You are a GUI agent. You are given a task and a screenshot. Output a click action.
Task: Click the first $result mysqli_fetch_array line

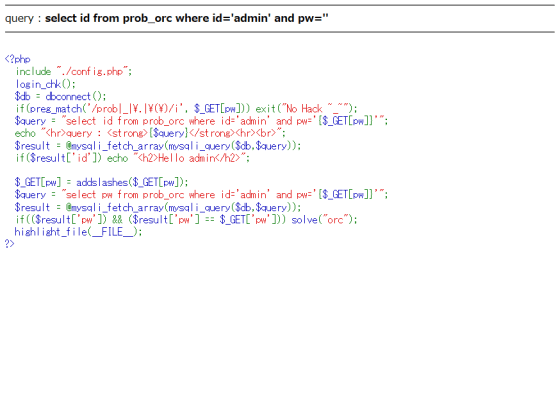158,146
